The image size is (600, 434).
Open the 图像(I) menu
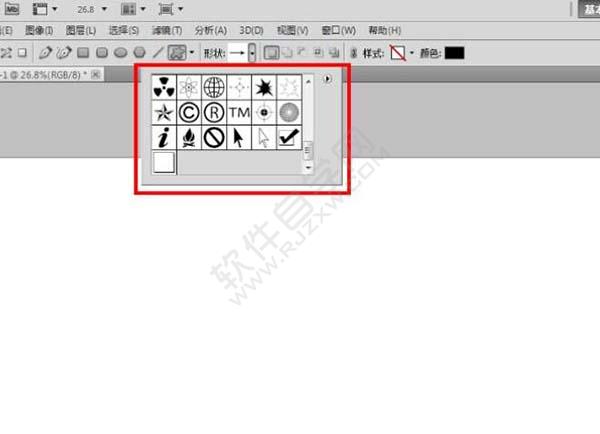tap(39, 30)
